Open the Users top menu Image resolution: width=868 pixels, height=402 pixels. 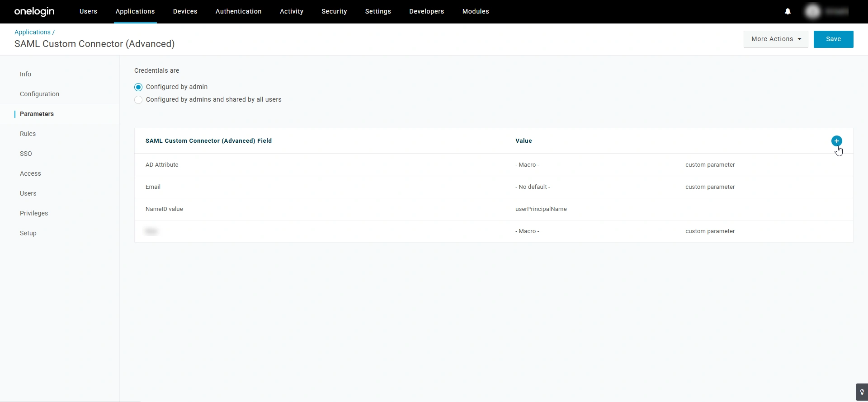[88, 11]
